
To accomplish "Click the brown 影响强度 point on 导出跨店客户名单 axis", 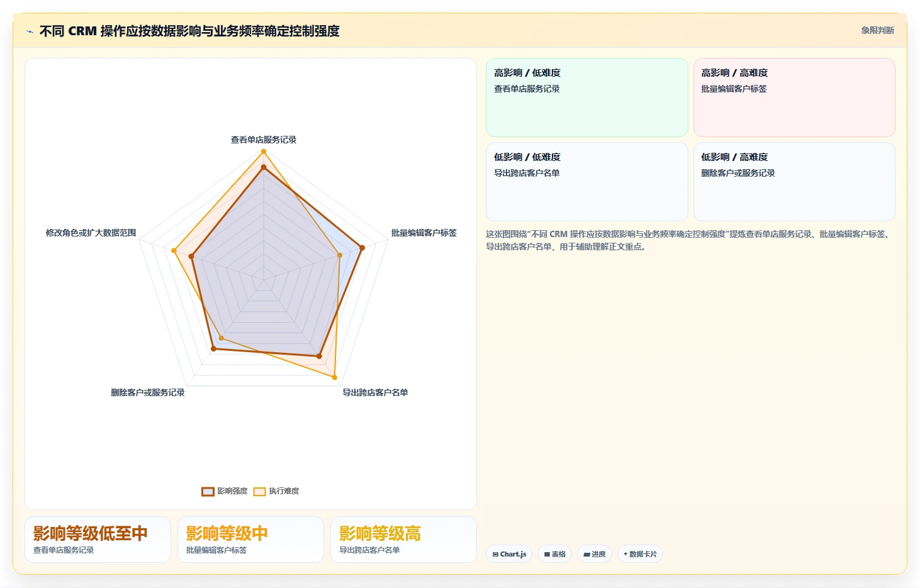I will (x=319, y=356).
